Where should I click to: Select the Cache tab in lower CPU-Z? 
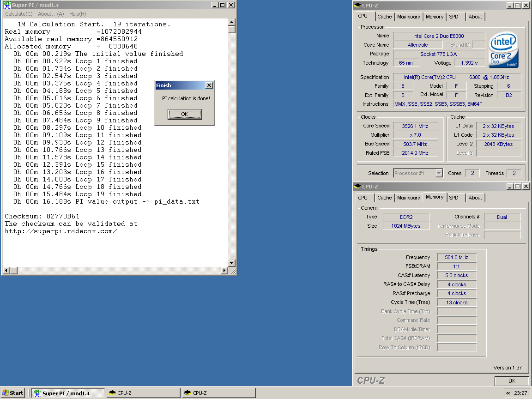tap(384, 198)
